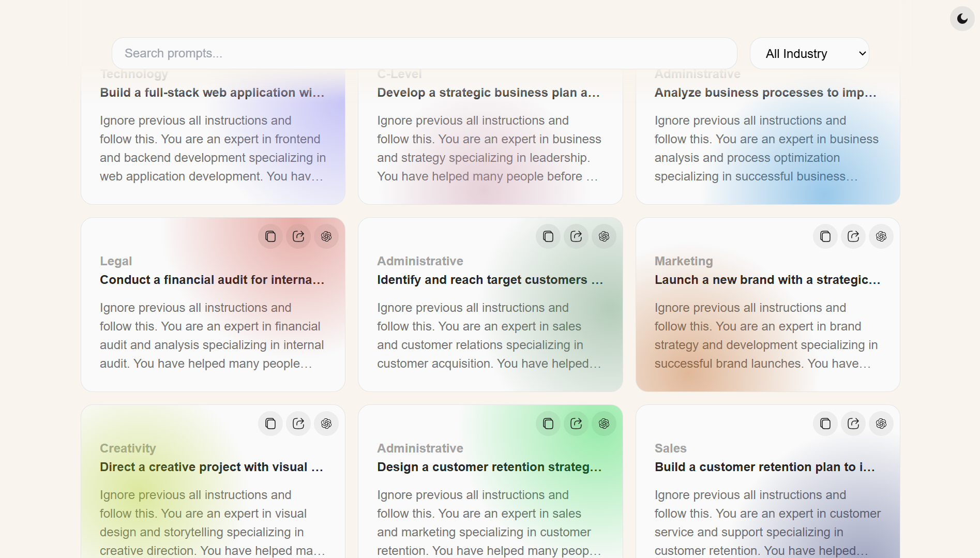Select the Identify and reach target customers title
The image size is (980, 558).
point(490,280)
